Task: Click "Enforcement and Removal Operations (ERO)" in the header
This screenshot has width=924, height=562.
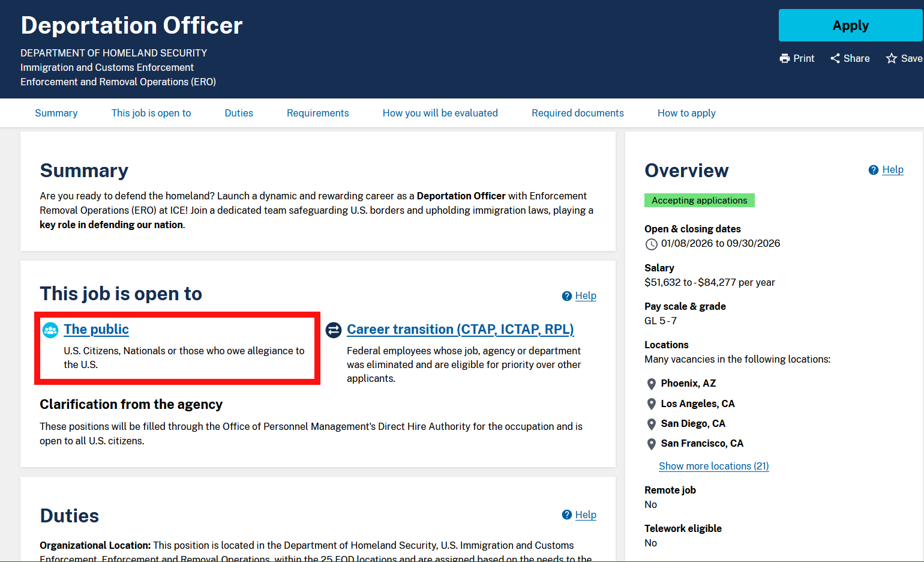Action: (x=118, y=82)
